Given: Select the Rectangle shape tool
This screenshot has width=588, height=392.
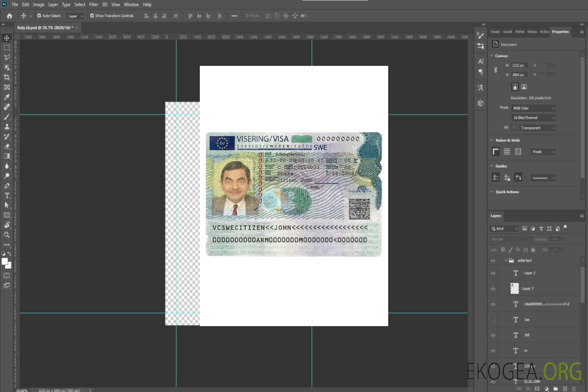Looking at the screenshot, I should pyautogui.click(x=7, y=215).
